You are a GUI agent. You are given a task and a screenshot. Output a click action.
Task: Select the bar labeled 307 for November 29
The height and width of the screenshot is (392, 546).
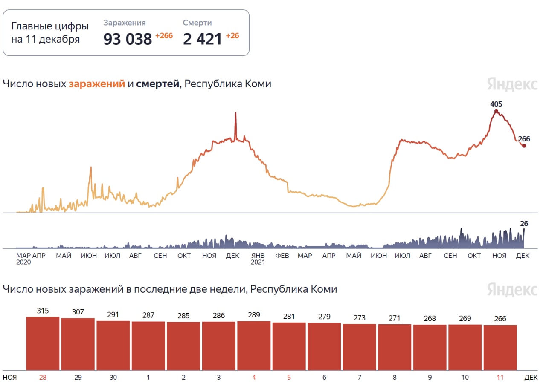(78, 344)
